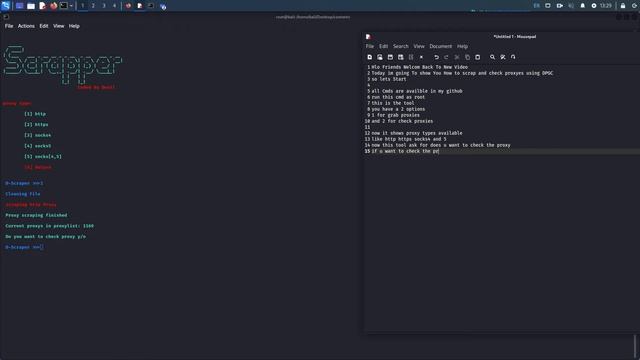Screen dimensions: 640x360
Task: Open the terminal Help menu
Action: [x=74, y=26]
